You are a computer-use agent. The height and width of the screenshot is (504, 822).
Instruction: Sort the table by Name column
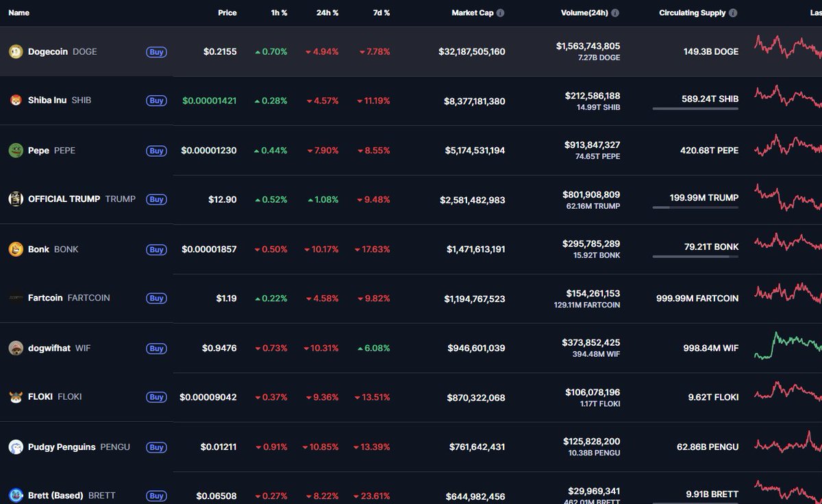pyautogui.click(x=18, y=13)
